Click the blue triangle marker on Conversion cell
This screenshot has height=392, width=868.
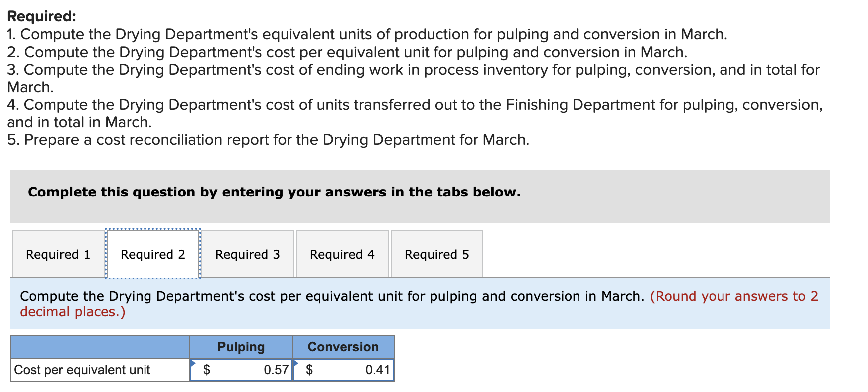[295, 363]
